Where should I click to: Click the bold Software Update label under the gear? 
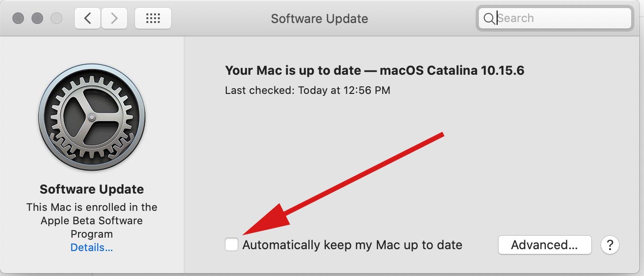(x=91, y=189)
